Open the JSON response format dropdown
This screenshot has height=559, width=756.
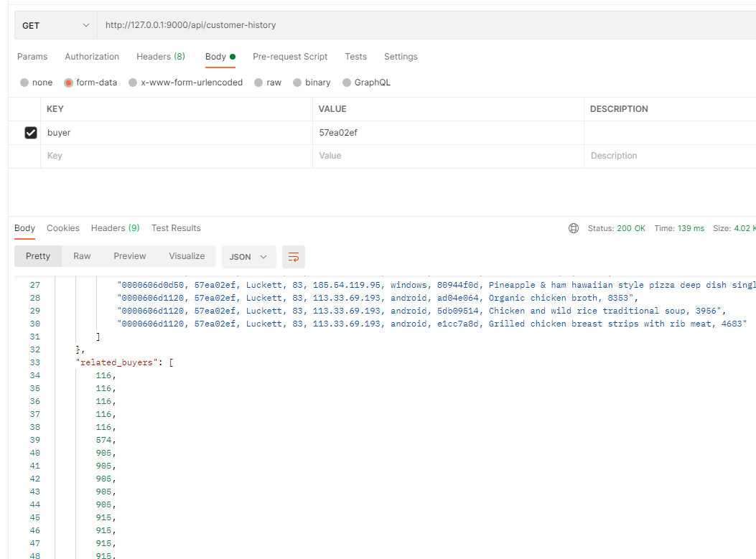coord(248,256)
